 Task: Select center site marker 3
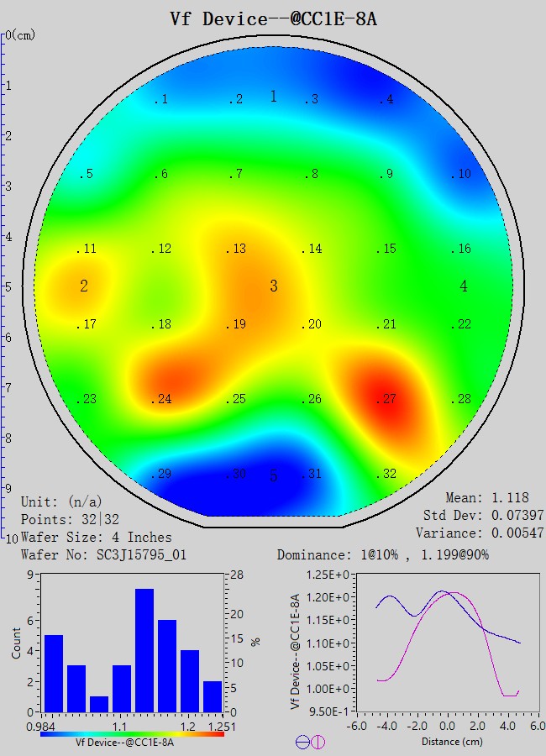pos(273,286)
